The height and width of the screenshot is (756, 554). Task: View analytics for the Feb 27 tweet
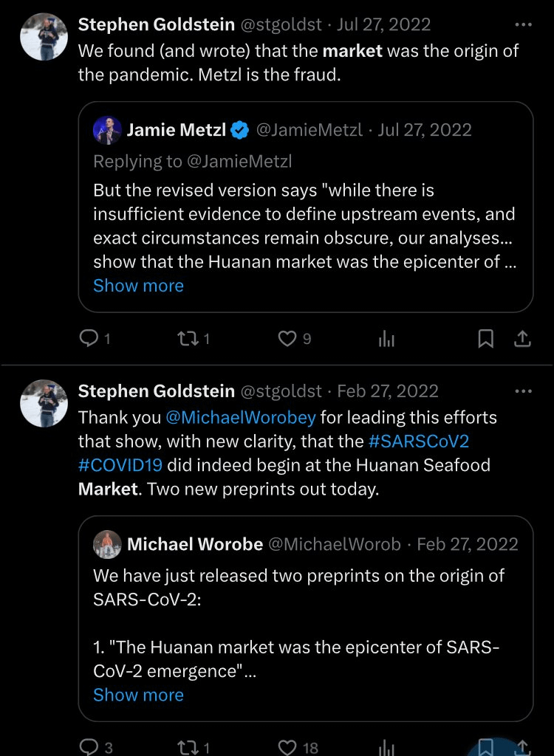pyautogui.click(x=386, y=747)
